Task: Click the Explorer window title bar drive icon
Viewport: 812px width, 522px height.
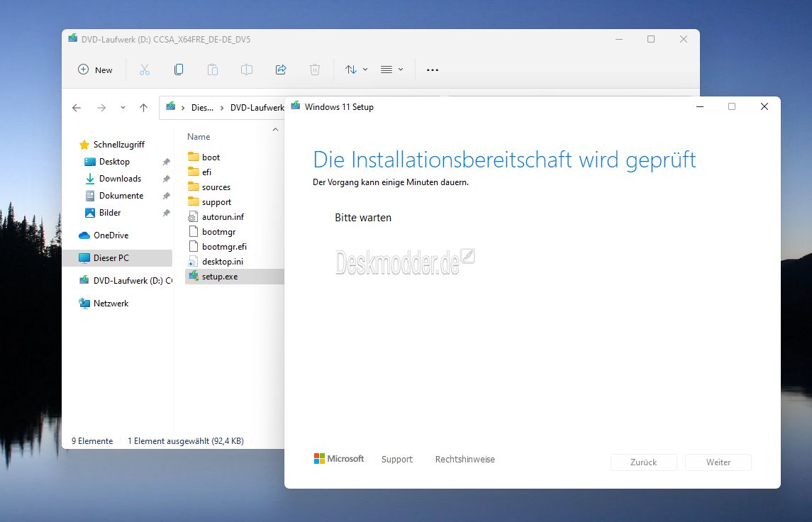Action: click(x=73, y=38)
